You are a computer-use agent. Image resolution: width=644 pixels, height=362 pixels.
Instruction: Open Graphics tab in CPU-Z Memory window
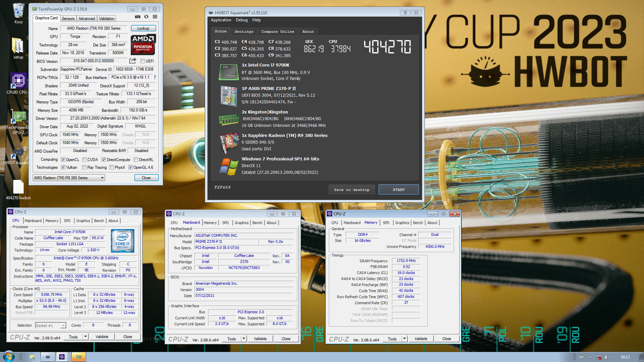[402, 223]
